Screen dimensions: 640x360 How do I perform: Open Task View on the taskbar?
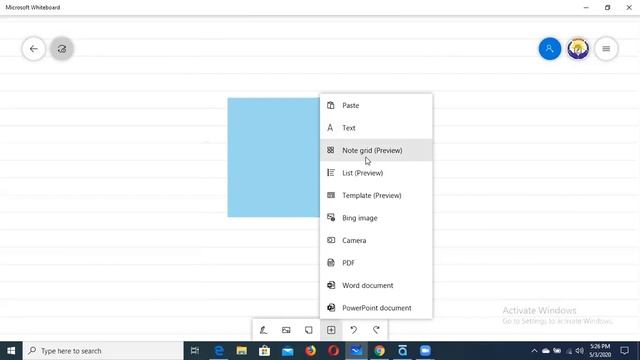(x=195, y=351)
